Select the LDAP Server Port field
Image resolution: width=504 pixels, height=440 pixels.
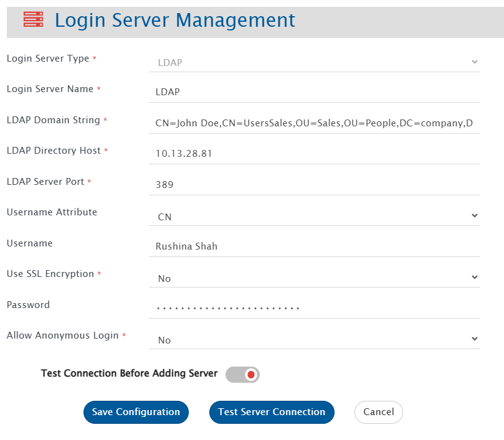[x=315, y=185]
